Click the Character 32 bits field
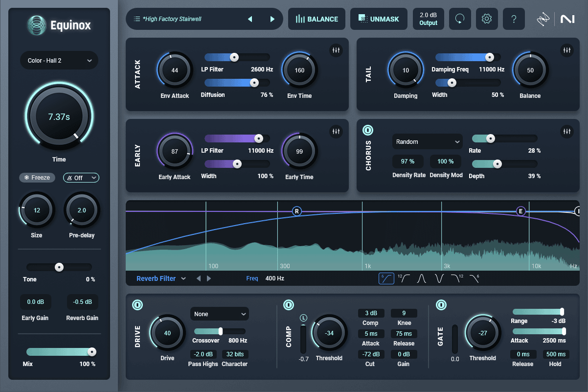Screen dimensions: 588x392 tap(235, 354)
